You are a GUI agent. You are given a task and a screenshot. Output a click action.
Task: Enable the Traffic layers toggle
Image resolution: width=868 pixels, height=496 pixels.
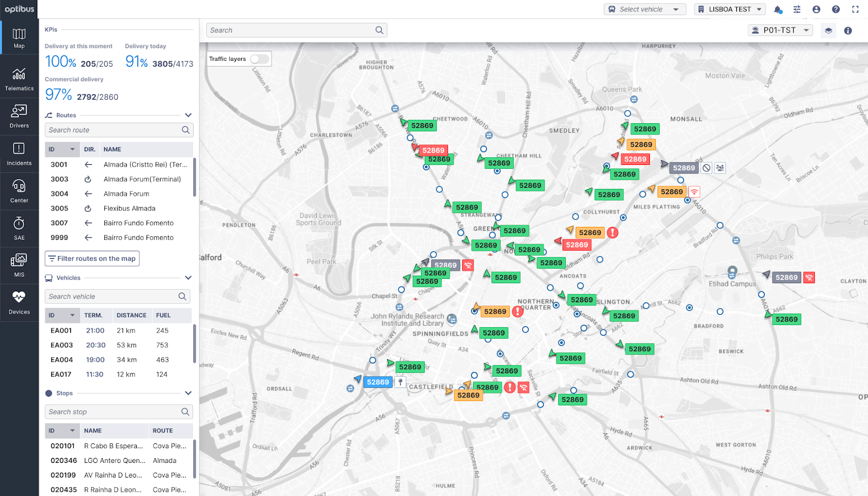pos(260,59)
